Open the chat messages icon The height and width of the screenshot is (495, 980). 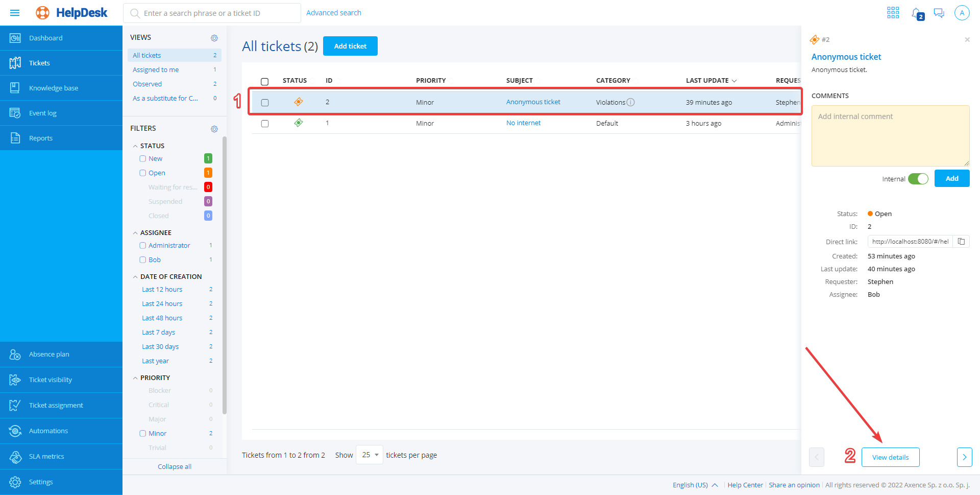point(939,13)
